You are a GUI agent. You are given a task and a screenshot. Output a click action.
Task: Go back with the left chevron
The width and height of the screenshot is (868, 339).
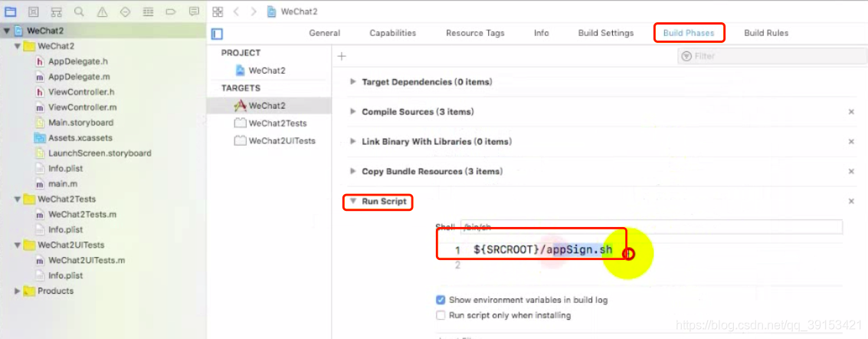coord(236,12)
